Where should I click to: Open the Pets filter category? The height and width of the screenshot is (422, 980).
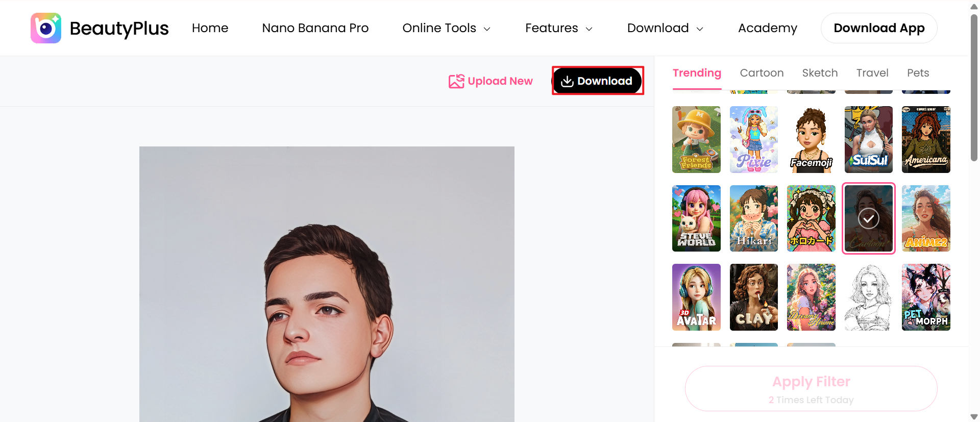[x=918, y=73]
